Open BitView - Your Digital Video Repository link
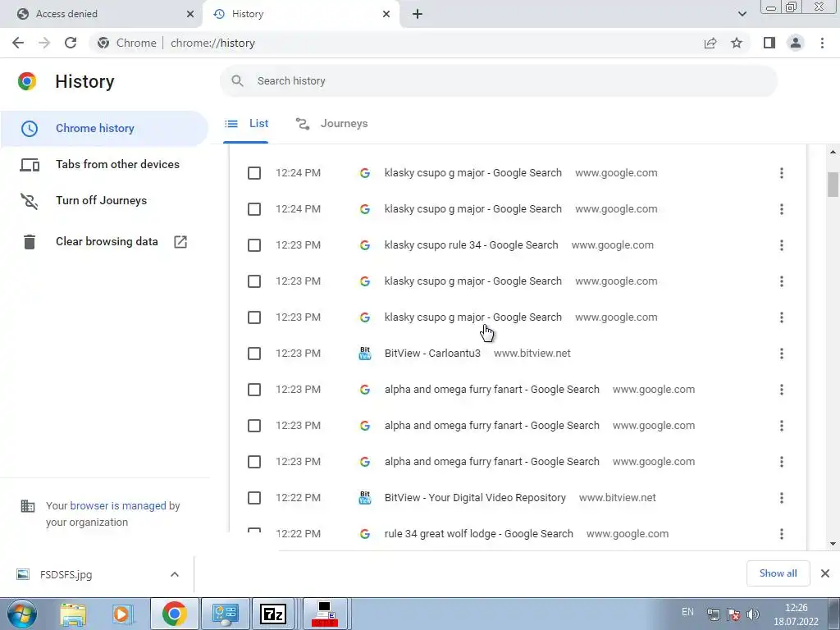 475,498
